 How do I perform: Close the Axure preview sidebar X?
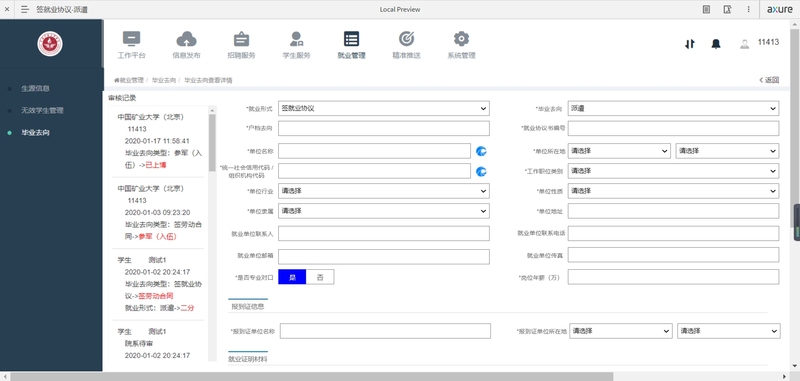coord(7,9)
